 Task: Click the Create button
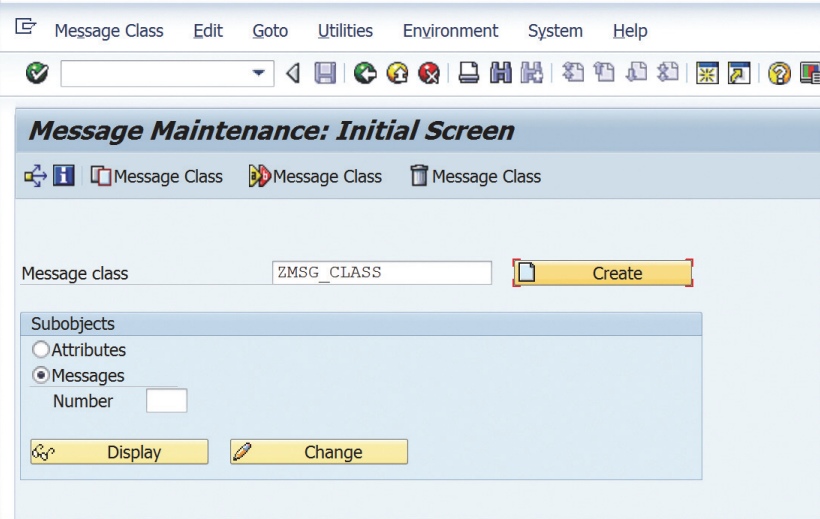coord(603,273)
